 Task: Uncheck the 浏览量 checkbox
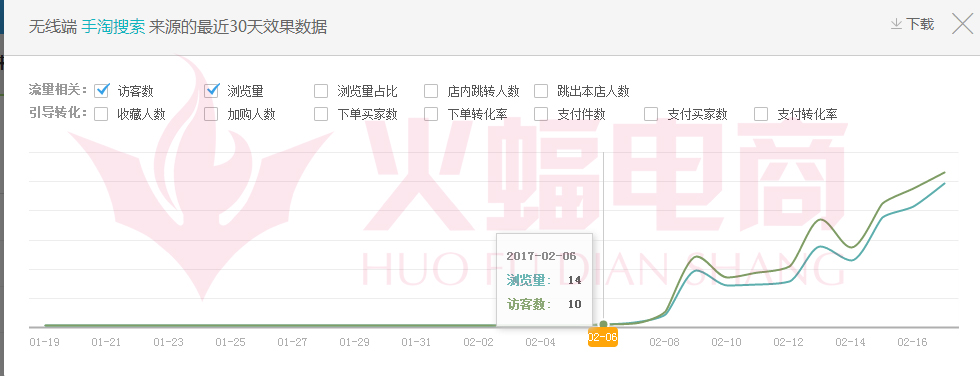(x=211, y=91)
